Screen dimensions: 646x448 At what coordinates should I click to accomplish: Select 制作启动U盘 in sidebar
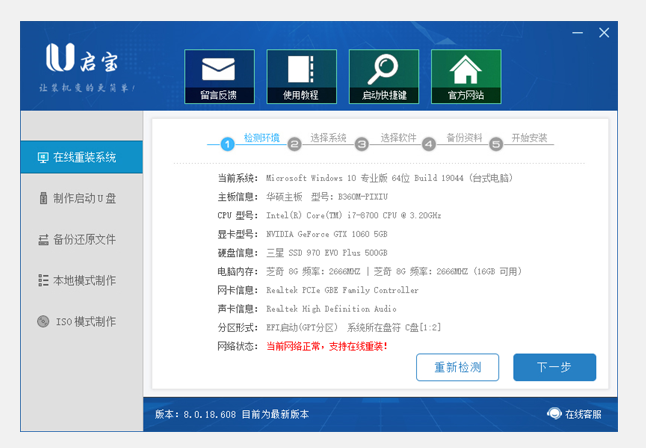[x=82, y=198]
